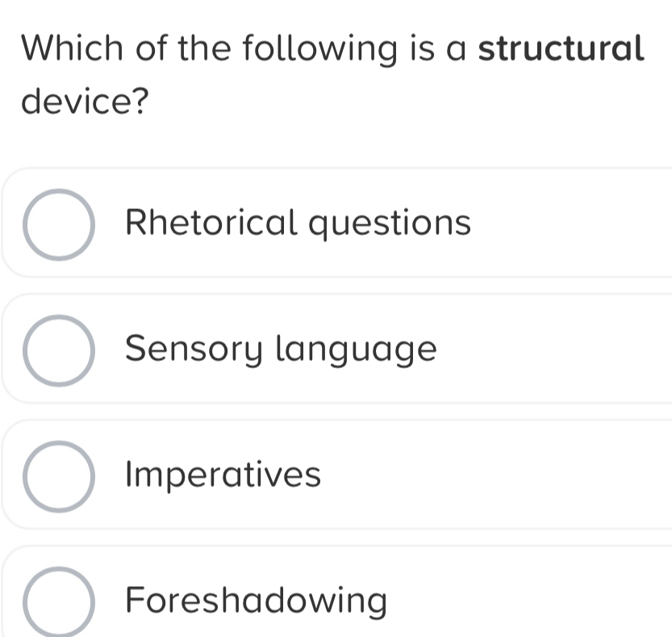672x637 pixels.
Task: Select the Sensory language radio button
Action: pyautogui.click(x=58, y=351)
